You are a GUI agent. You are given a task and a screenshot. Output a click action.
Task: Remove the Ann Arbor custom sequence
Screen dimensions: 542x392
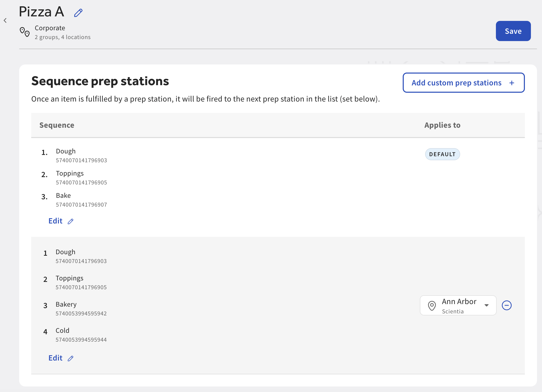pyautogui.click(x=506, y=305)
